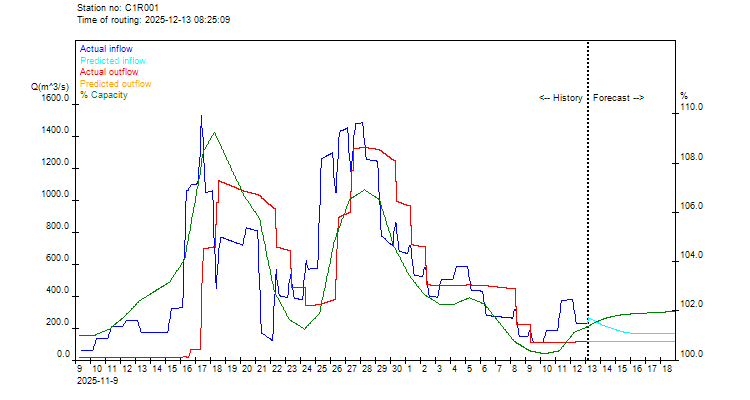
Task: Click the Station no: C1R001 title text
Action: click(x=117, y=8)
